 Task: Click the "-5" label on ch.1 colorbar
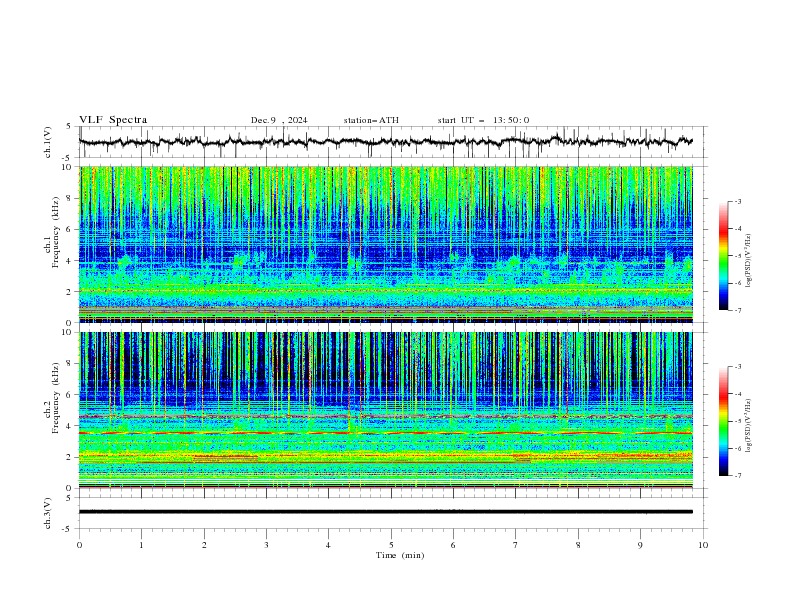tap(737, 256)
